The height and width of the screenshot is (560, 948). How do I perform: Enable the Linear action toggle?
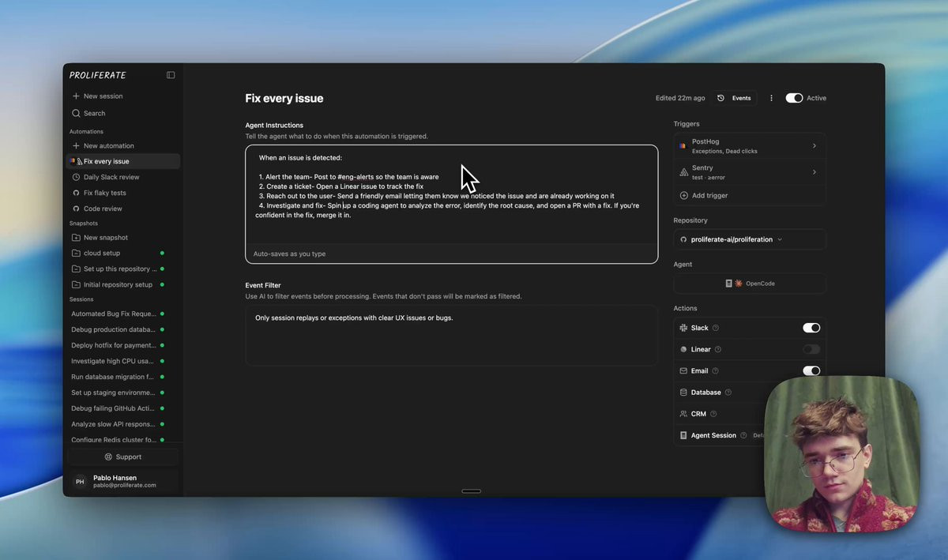pyautogui.click(x=811, y=349)
